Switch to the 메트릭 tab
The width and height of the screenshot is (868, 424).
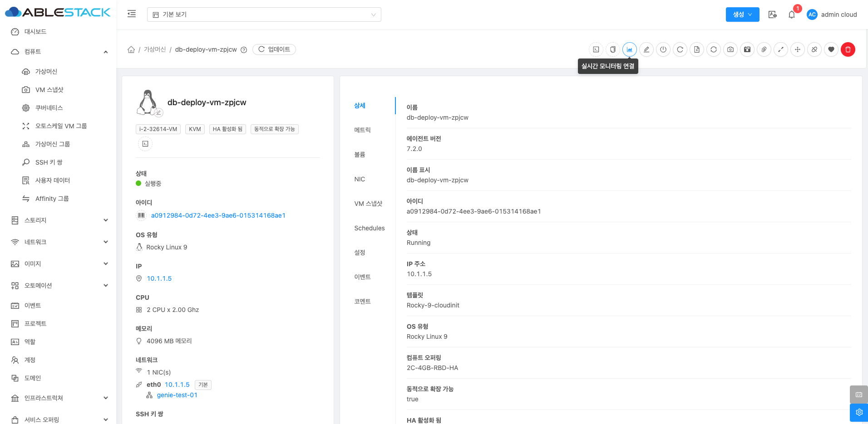point(362,130)
